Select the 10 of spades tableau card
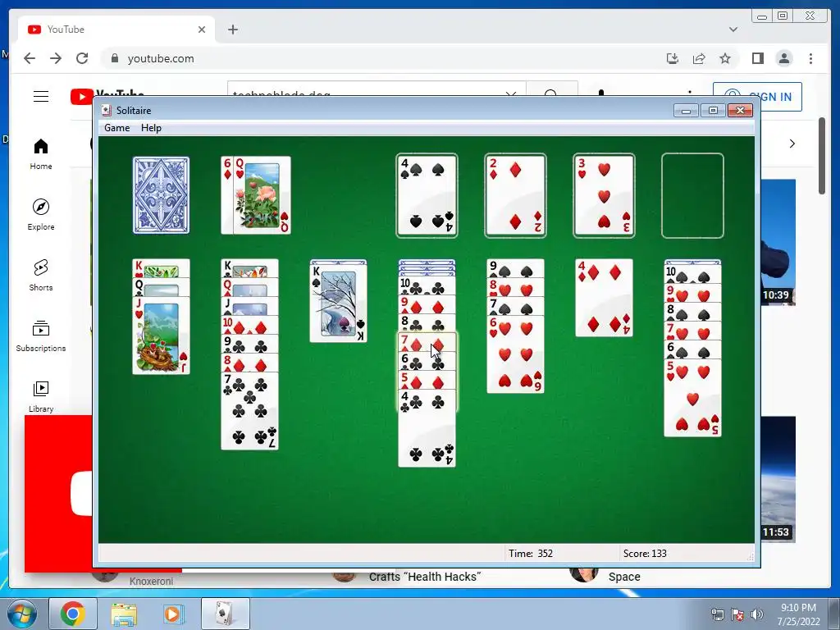This screenshot has height=630, width=840. (692, 274)
